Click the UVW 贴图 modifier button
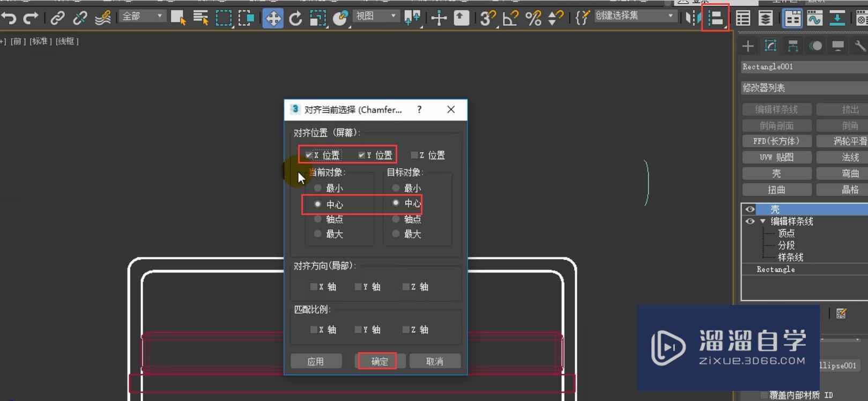This screenshot has width=868, height=401. click(x=777, y=158)
